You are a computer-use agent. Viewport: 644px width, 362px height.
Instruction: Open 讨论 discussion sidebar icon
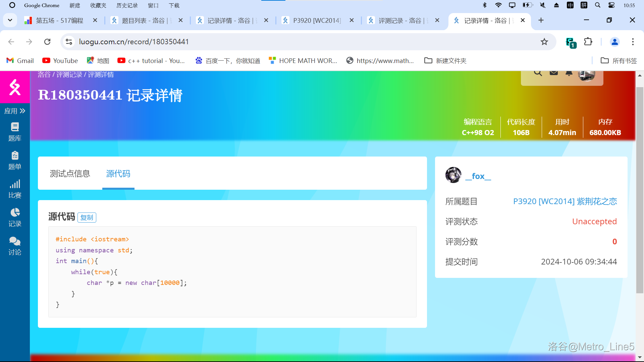point(15,246)
